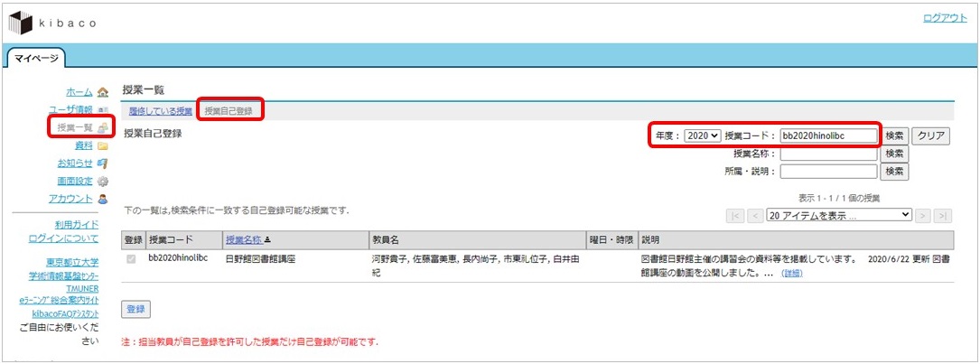Open the TMUNER link
980x364 pixels.
[x=81, y=288]
